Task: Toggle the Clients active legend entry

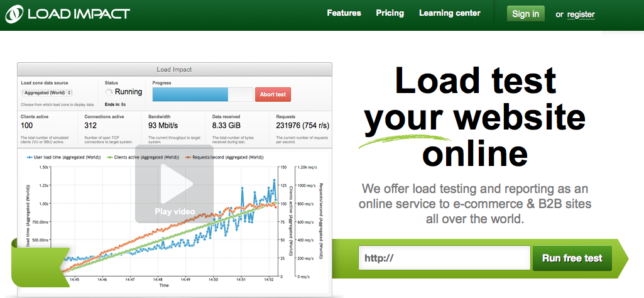Action: click(143, 157)
